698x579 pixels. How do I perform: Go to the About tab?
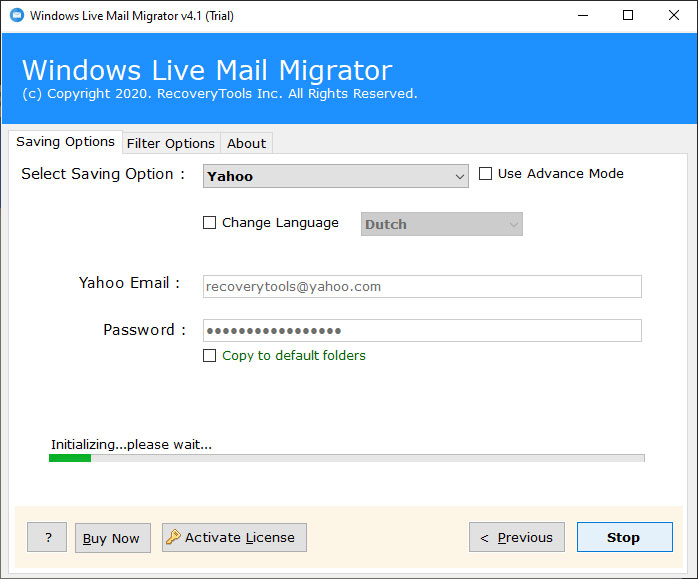coord(246,143)
